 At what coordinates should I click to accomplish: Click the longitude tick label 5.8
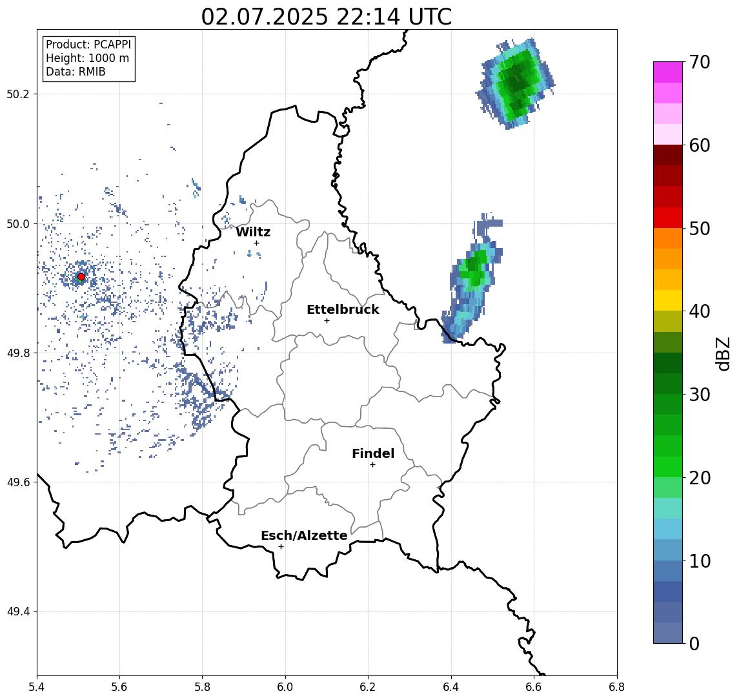[202, 687]
